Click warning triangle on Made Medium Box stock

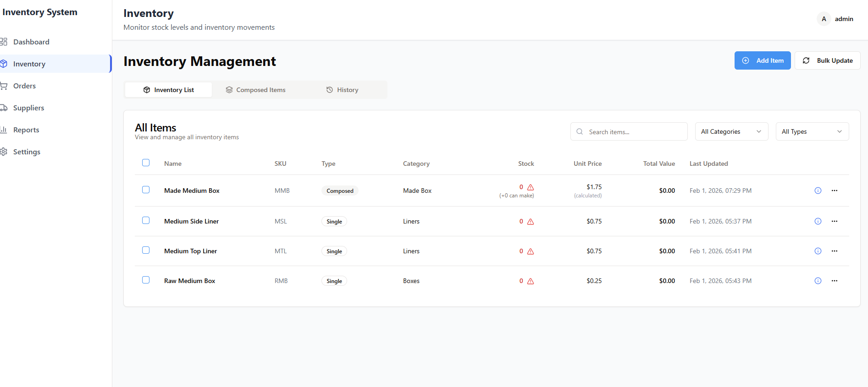(531, 187)
